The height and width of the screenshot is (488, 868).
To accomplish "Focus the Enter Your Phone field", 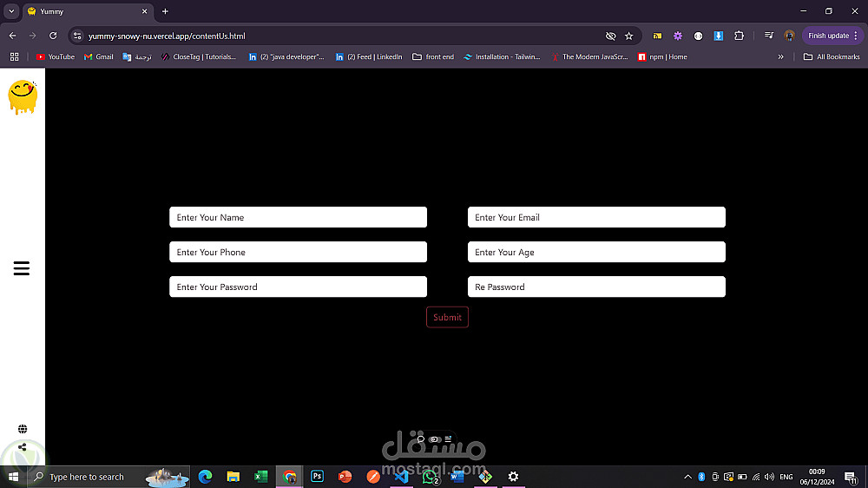I will (298, 252).
